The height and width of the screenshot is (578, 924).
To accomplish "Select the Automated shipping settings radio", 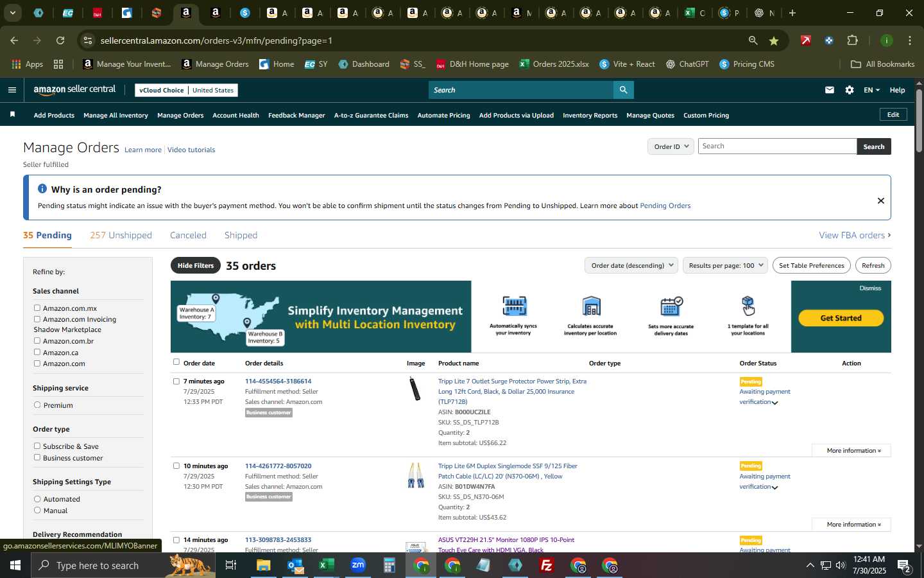I will [x=37, y=499].
